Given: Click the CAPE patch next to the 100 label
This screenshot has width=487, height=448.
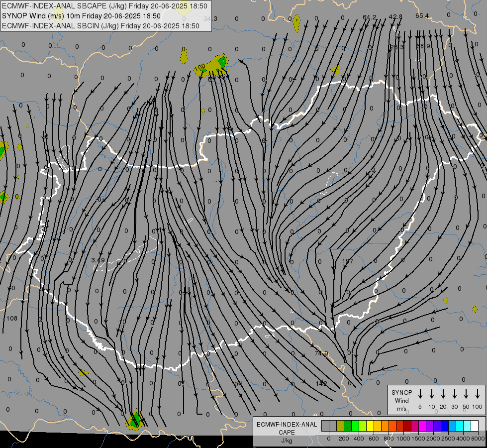Looking at the screenshot, I should (x=213, y=65).
